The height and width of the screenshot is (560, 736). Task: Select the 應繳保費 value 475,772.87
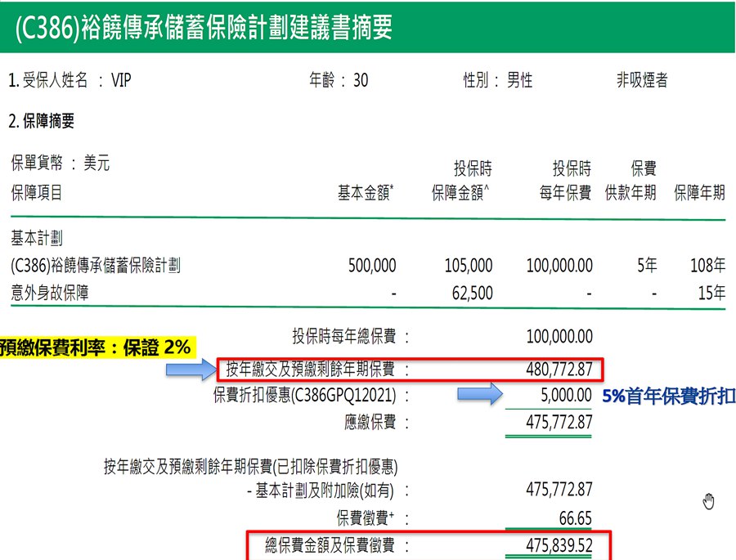click(x=559, y=423)
